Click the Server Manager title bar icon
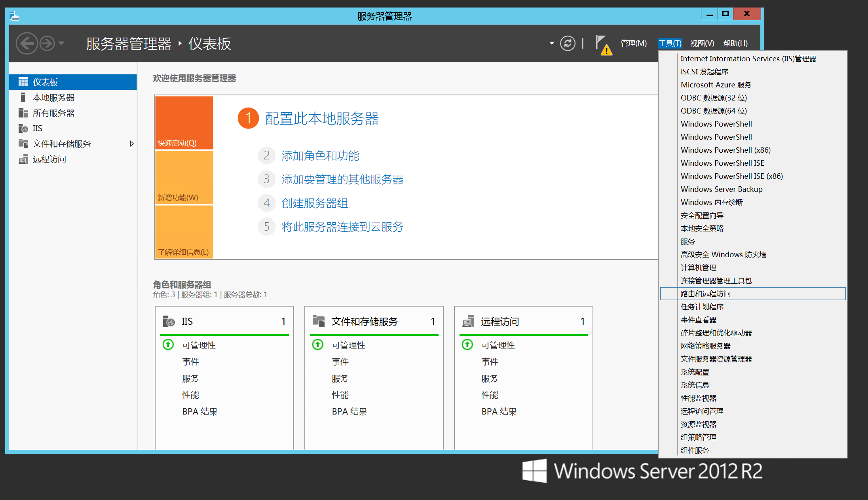The image size is (868, 500). click(15, 16)
